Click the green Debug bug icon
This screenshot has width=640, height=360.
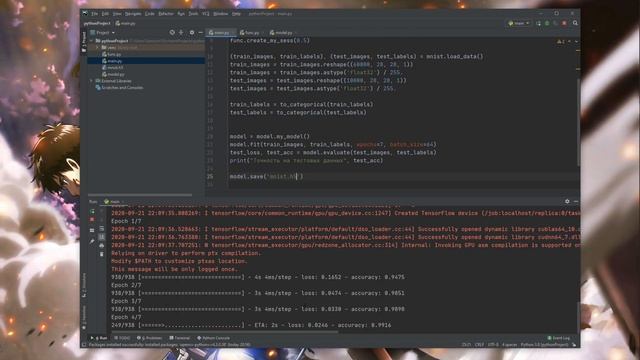[x=547, y=23]
